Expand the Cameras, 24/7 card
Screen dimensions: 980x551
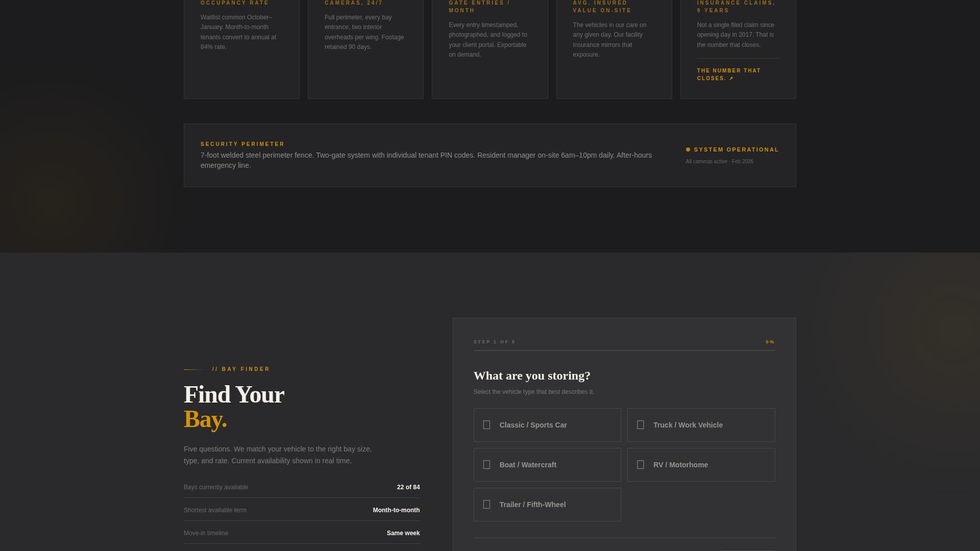(x=365, y=48)
